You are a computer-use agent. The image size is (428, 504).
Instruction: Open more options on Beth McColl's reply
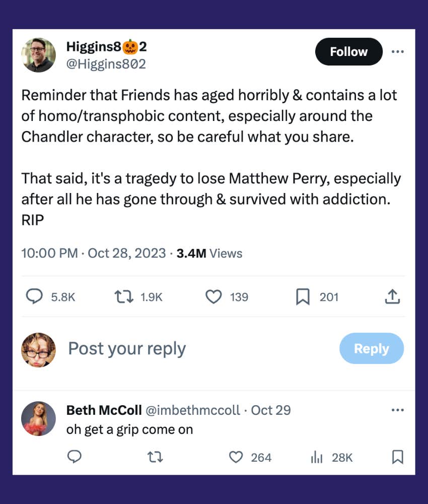tap(398, 411)
